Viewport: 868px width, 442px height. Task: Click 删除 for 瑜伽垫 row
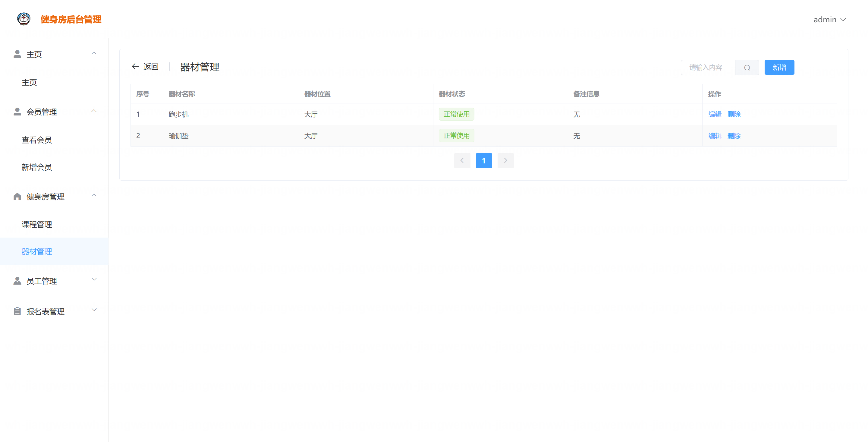(x=734, y=136)
